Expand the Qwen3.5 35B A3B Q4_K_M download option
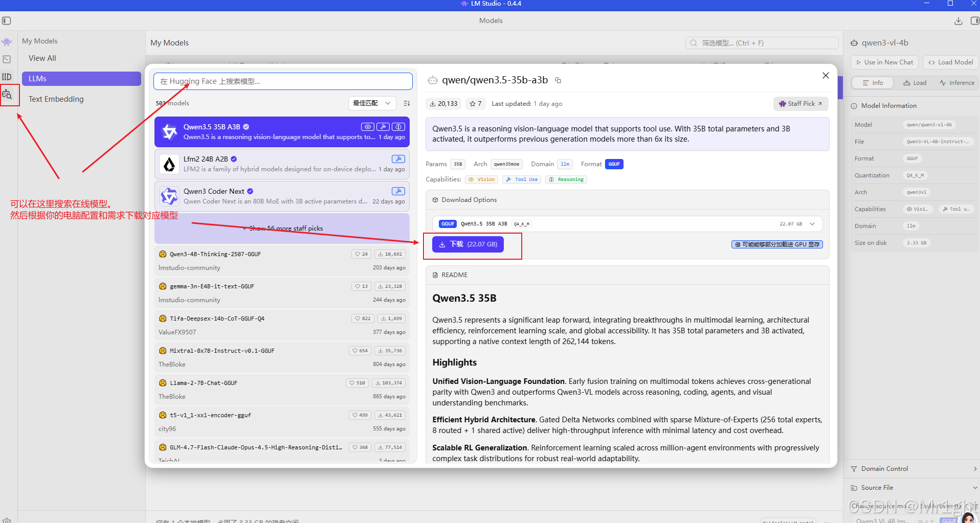The image size is (980, 523). (x=627, y=224)
